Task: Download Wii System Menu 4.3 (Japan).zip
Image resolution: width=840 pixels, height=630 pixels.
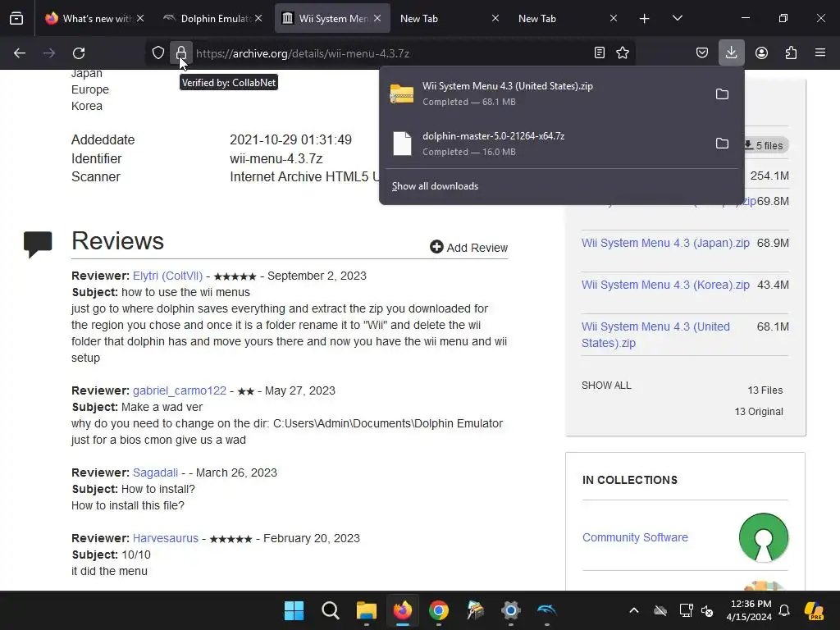Action: [x=665, y=243]
